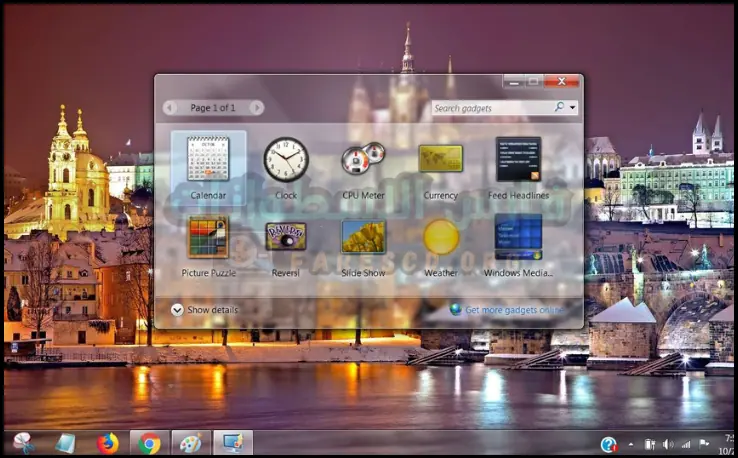Select the Clock gadget
This screenshot has width=738, height=458.
[x=286, y=160]
